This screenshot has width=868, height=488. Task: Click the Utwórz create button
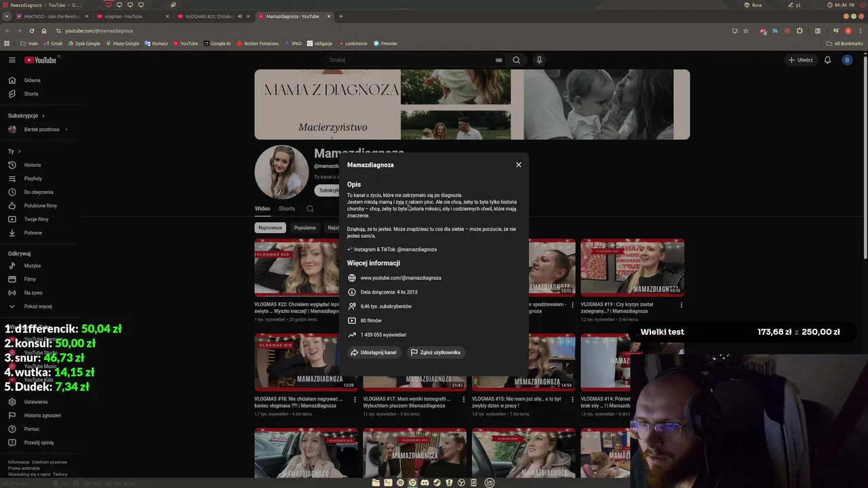[x=801, y=60]
